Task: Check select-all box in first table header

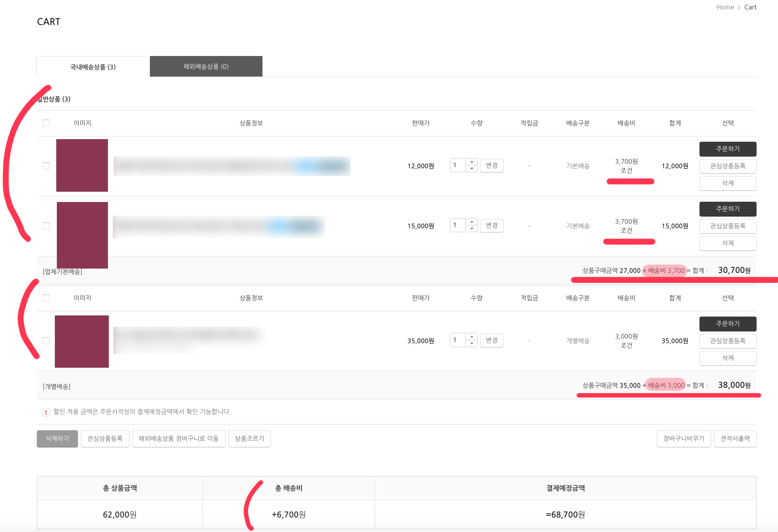Action: pos(46,123)
